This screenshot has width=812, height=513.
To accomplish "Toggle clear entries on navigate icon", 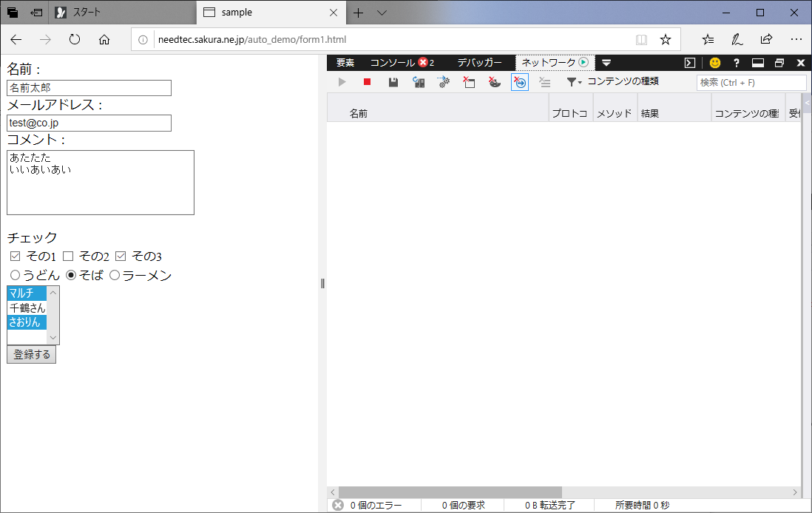I will coord(520,82).
